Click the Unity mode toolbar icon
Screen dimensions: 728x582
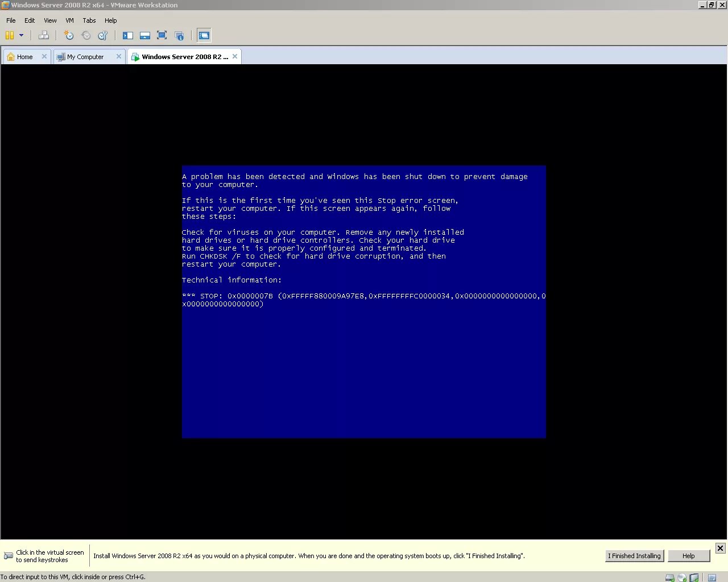tap(179, 35)
